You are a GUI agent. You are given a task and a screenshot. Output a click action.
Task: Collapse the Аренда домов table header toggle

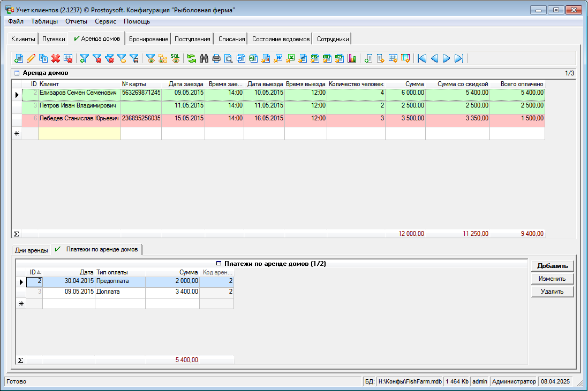point(17,73)
